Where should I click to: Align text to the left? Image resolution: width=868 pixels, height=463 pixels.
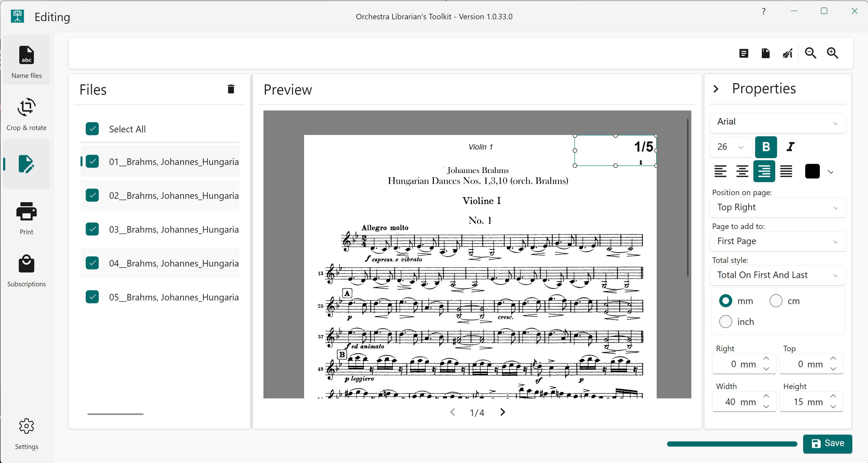click(721, 171)
